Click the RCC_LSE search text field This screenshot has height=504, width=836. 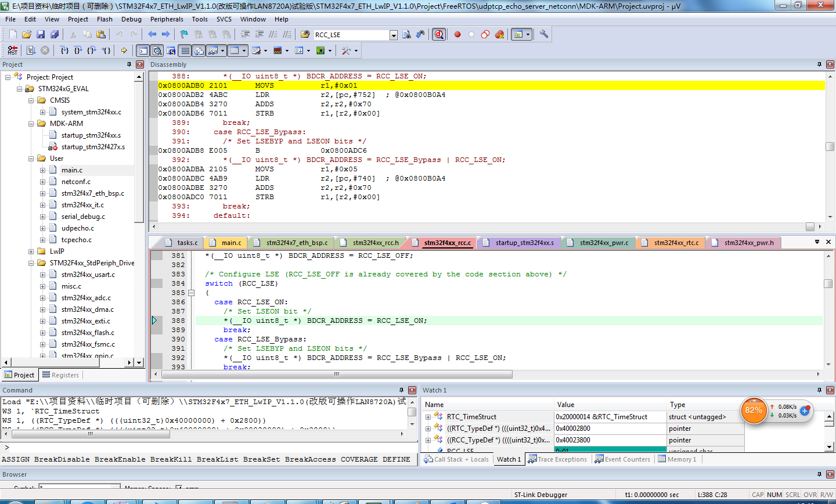pyautogui.click(x=352, y=35)
